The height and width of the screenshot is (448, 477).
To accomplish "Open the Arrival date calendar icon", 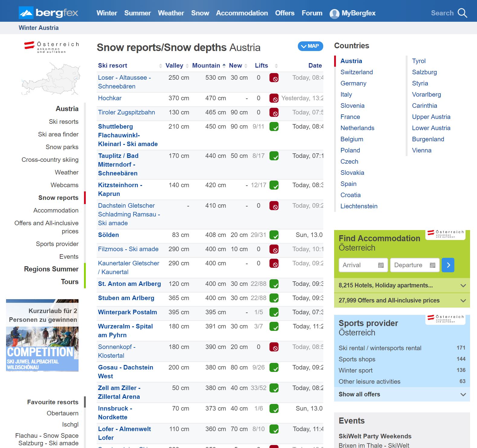I will pos(381,265).
